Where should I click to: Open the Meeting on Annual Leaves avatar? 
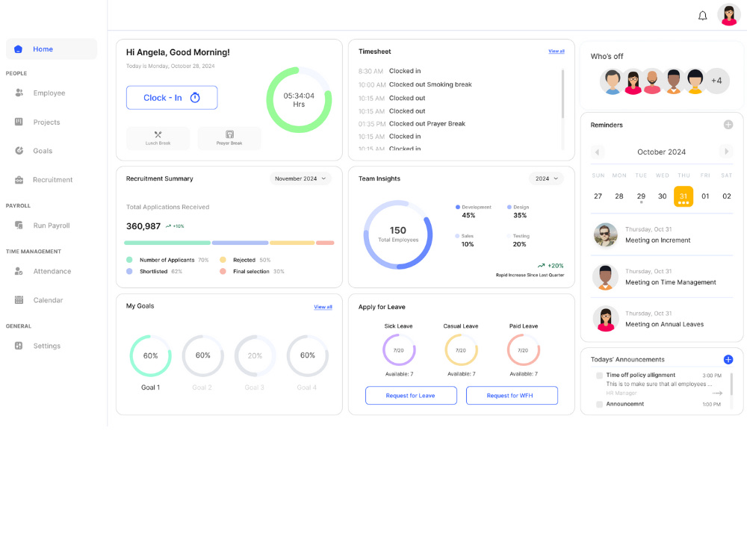606,319
